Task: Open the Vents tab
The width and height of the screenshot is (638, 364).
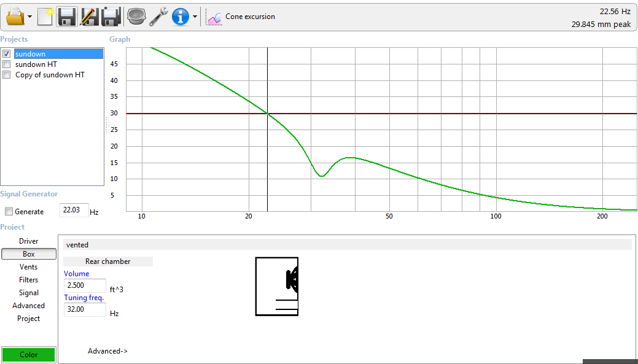Action: [28, 267]
